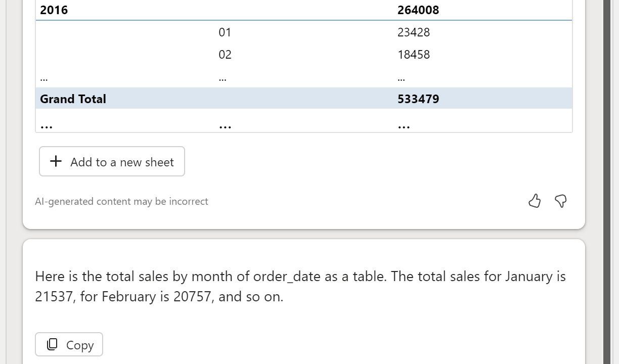Image resolution: width=619 pixels, height=364 pixels.
Task: Click the thumbs down feedback icon
Action: 561,201
